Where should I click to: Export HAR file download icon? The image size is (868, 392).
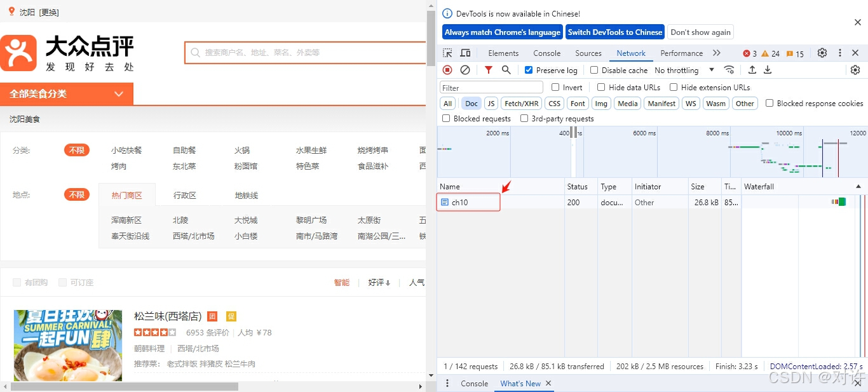click(768, 70)
